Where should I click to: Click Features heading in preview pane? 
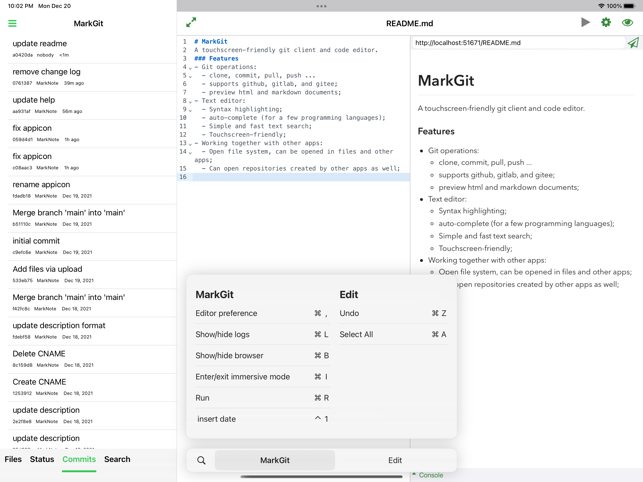436,131
